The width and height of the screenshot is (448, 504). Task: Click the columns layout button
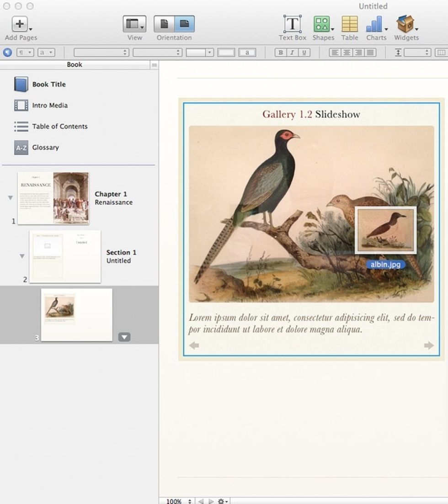(441, 53)
